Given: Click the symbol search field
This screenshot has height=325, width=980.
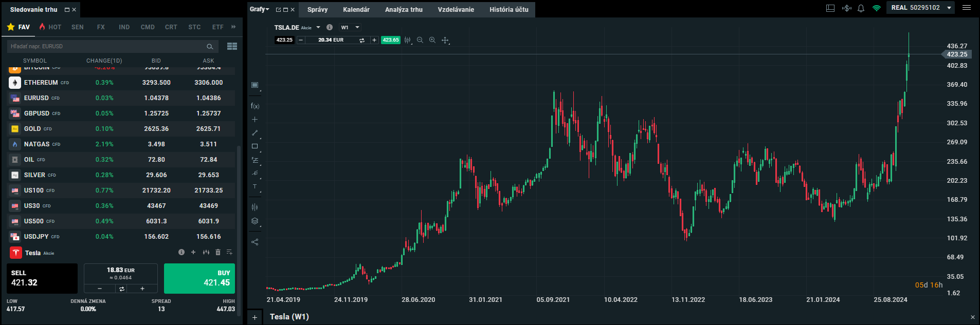Looking at the screenshot, I should [107, 46].
